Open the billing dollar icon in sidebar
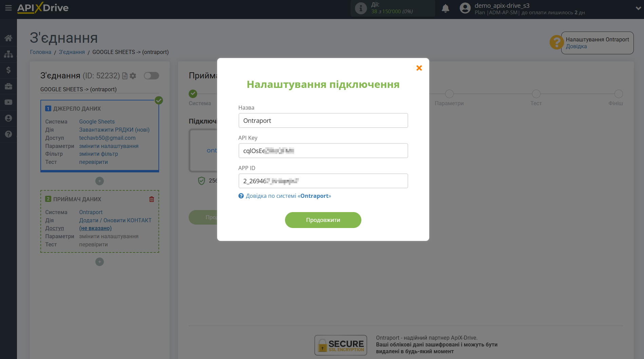 pos(8,70)
